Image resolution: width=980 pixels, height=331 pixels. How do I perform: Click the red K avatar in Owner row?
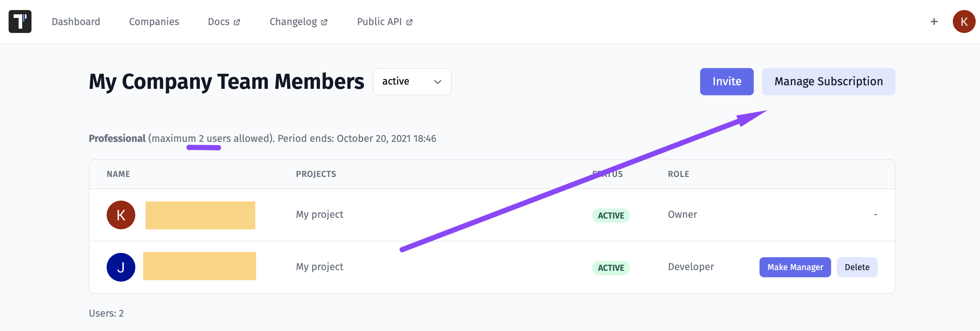click(121, 215)
